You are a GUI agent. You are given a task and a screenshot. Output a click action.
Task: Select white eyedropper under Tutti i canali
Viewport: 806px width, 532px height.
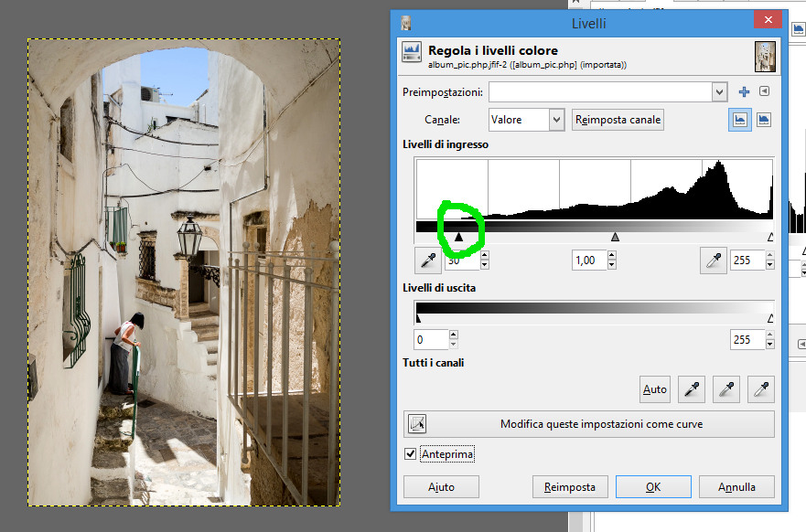coord(760,389)
